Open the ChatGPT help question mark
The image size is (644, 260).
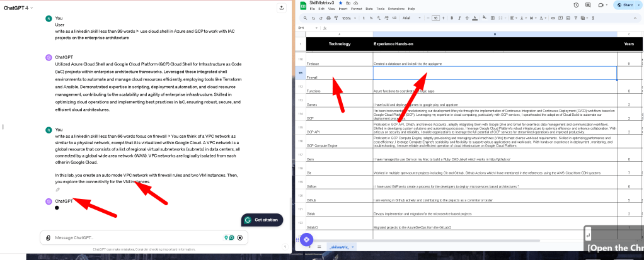tap(285, 247)
